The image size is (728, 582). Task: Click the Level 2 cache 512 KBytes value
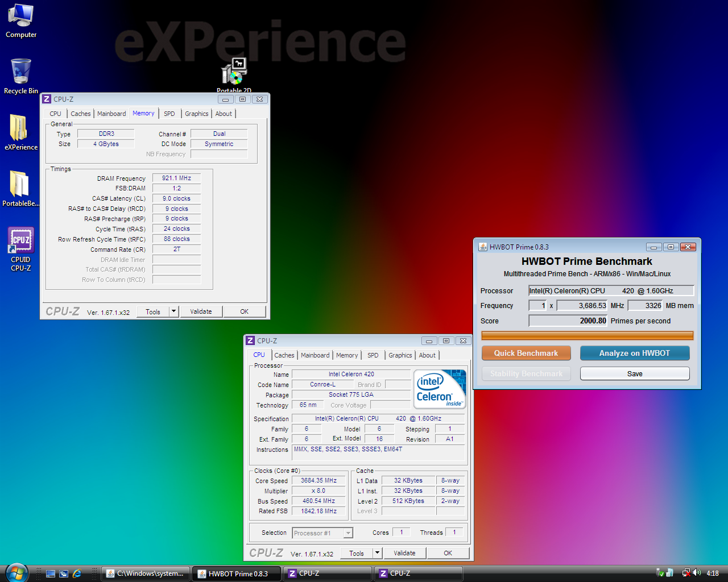(x=408, y=501)
